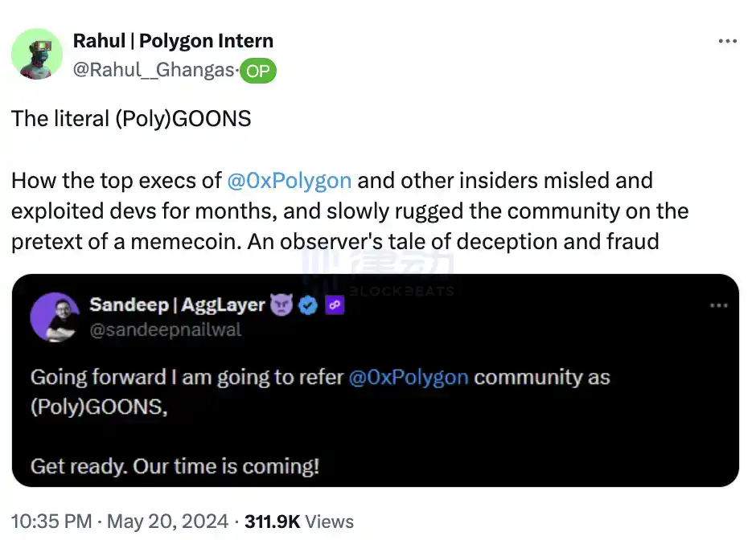The height and width of the screenshot is (540, 756).
Task: Open the tweet's more options menu
Action: coord(726,41)
